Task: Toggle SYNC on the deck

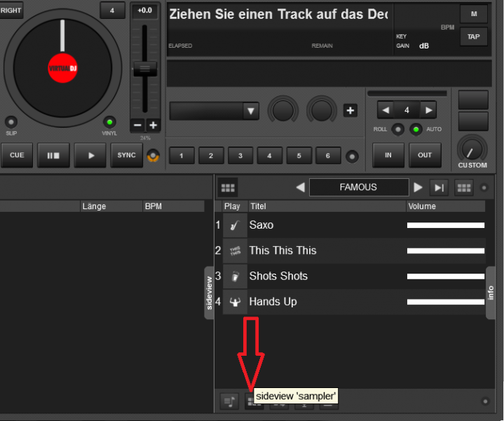Action: (127, 155)
